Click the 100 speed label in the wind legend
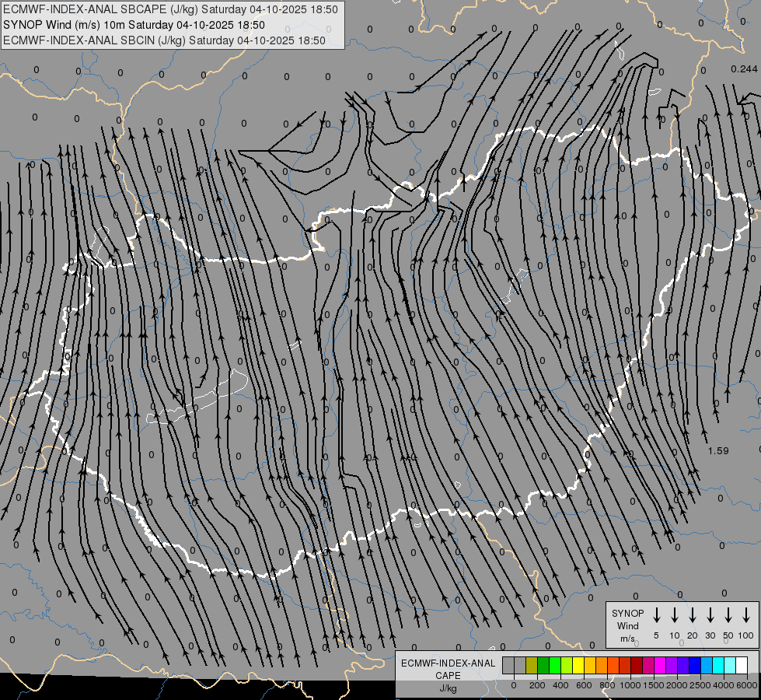Viewport: 761px width, 700px height. click(746, 635)
